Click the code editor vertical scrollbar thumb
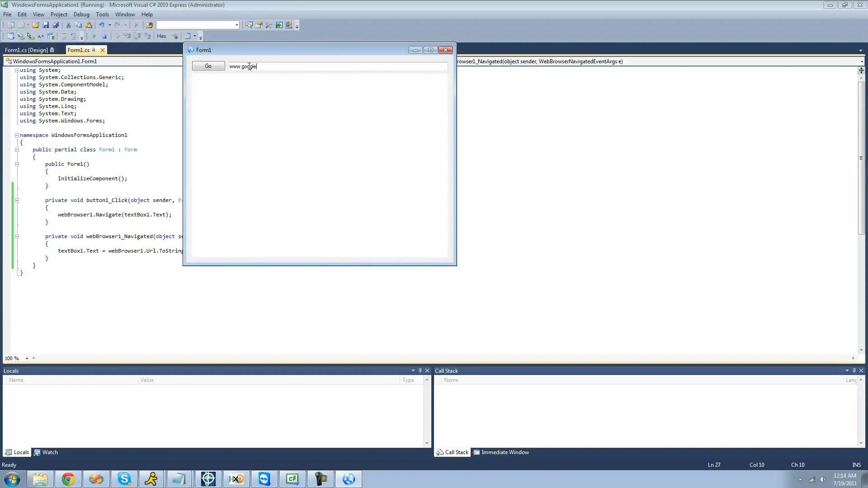868x488 pixels. 861,158
